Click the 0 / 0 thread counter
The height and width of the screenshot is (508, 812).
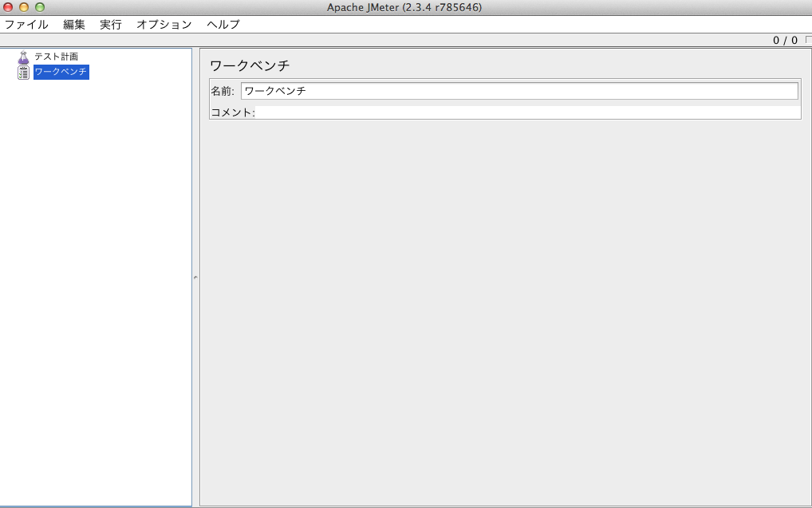785,41
